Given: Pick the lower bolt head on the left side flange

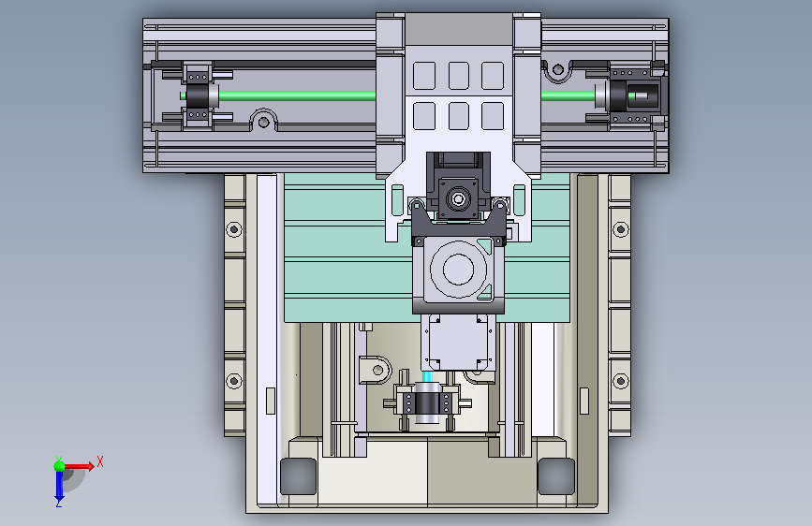Looking at the screenshot, I should (x=234, y=381).
